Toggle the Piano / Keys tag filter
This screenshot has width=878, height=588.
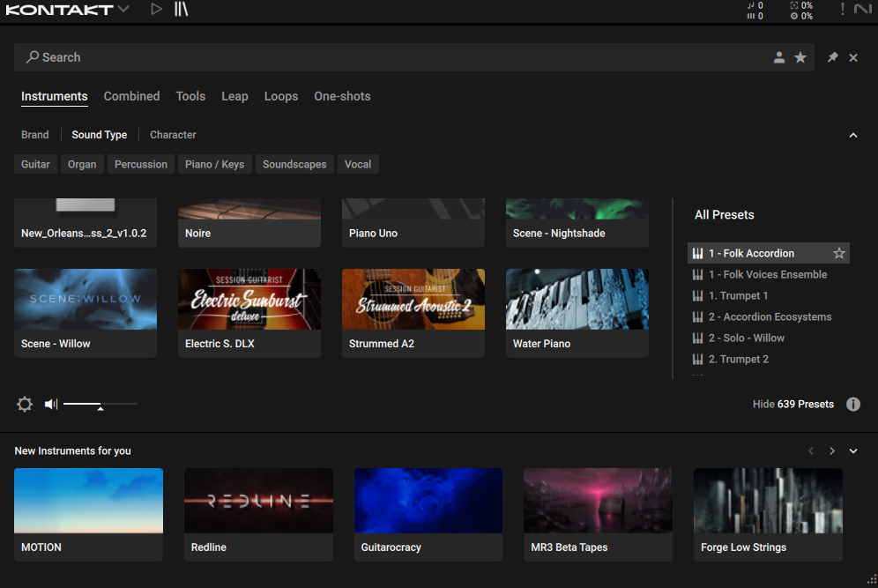pyautogui.click(x=214, y=164)
